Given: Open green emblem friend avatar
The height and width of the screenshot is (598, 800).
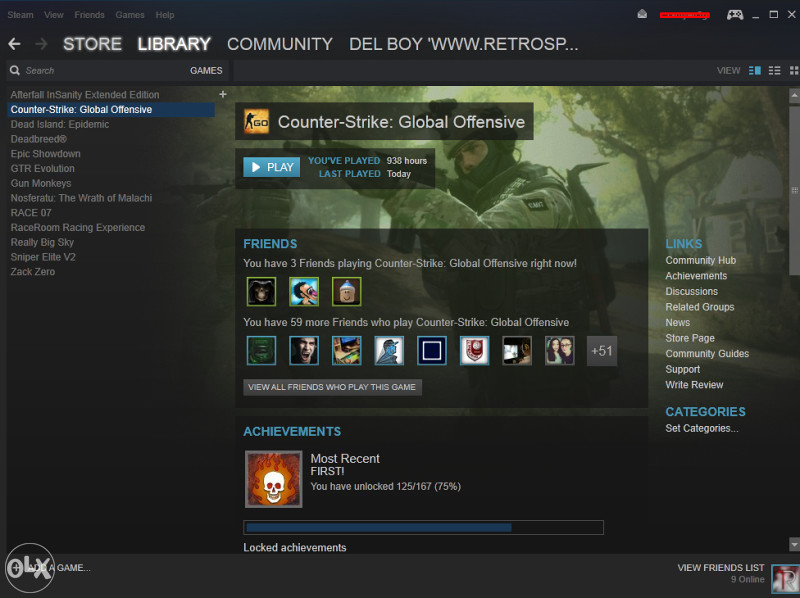Looking at the screenshot, I should coord(261,351).
